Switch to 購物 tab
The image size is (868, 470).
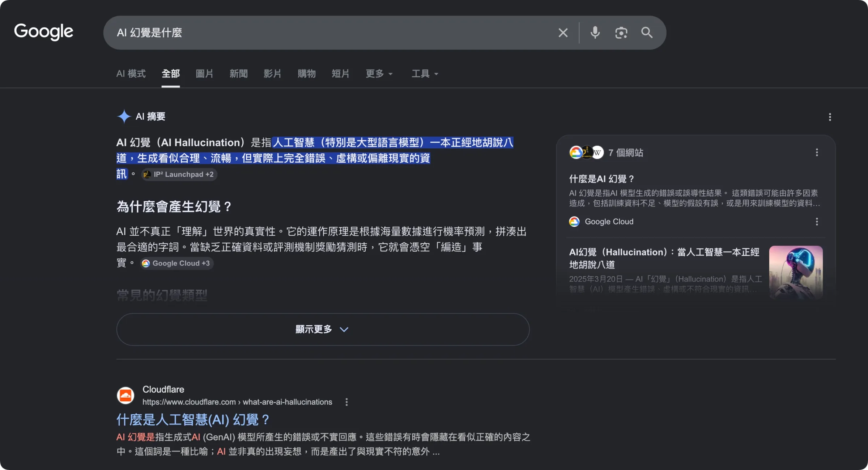[307, 74]
